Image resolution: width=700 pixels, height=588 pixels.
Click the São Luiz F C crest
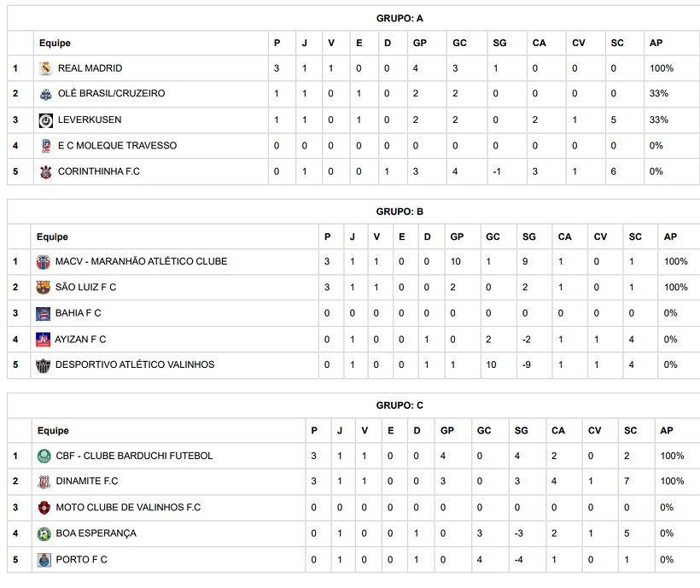[x=43, y=288]
